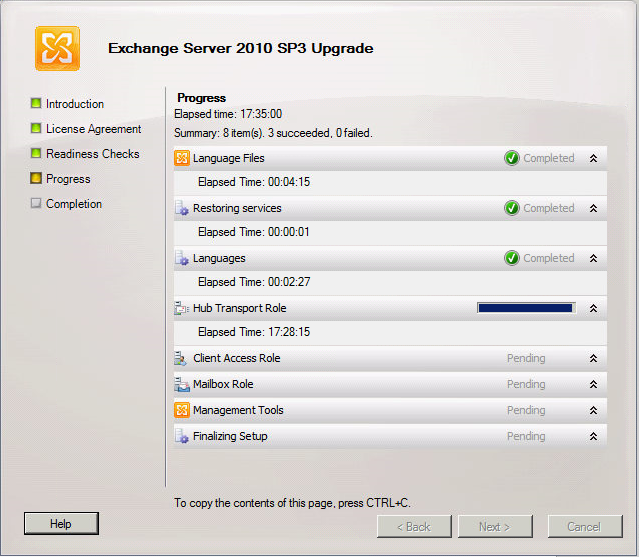Screen dimensions: 639x557
Task: Click the green checkmark for Language Files
Action: [512, 158]
